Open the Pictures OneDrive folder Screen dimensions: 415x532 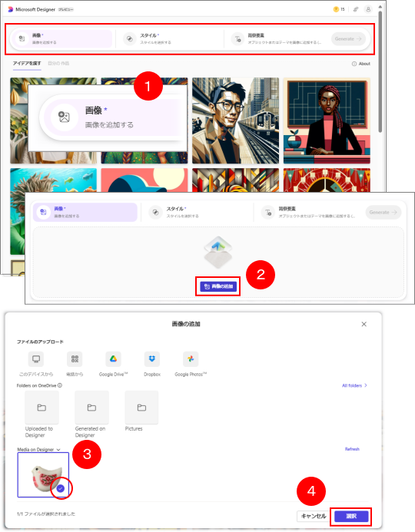[x=141, y=408]
